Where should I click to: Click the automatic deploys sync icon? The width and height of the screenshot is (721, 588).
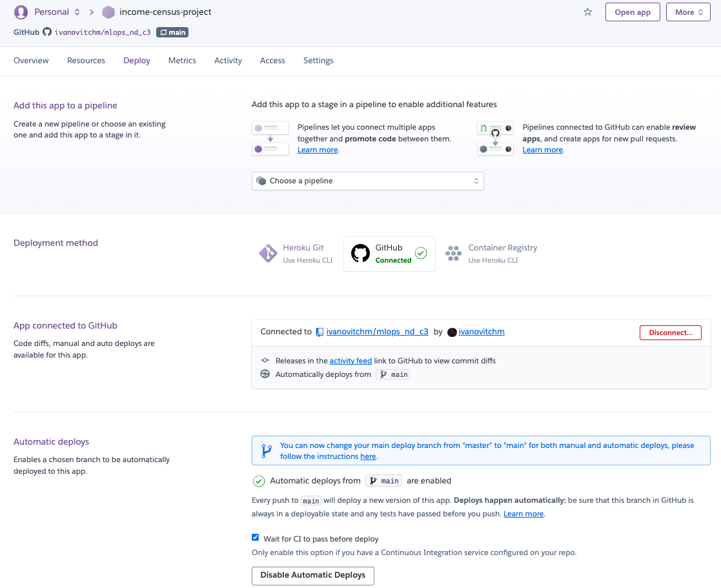[x=265, y=374]
